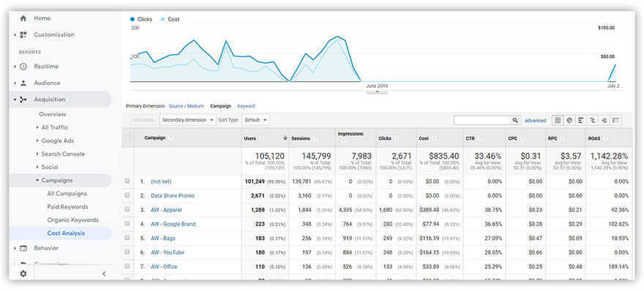Click the magnifier search icon above table
Screen dimensions: 644x291
coord(515,120)
